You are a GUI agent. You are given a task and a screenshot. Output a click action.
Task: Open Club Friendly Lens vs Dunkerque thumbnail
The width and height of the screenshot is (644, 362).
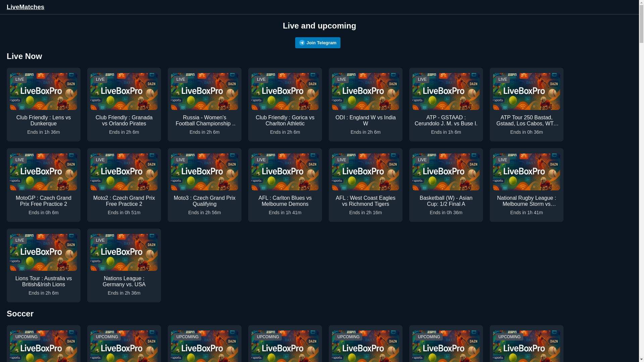tap(44, 92)
